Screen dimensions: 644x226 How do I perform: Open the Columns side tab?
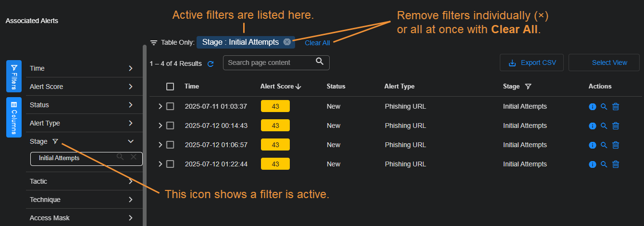(14, 117)
